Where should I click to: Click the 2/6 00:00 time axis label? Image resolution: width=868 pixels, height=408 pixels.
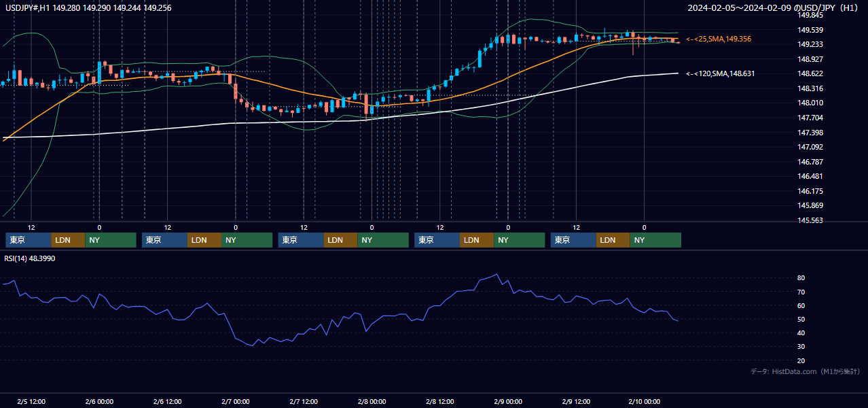pos(99,401)
